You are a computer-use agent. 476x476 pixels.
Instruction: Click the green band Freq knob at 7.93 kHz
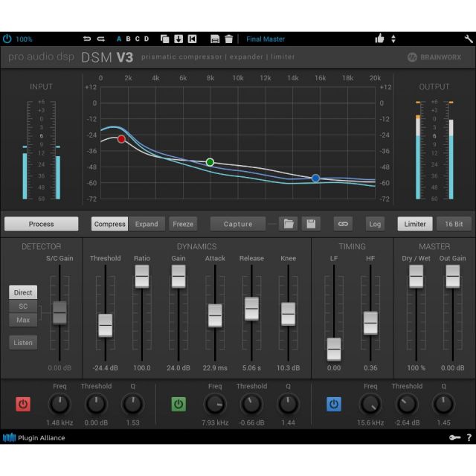[x=215, y=404]
